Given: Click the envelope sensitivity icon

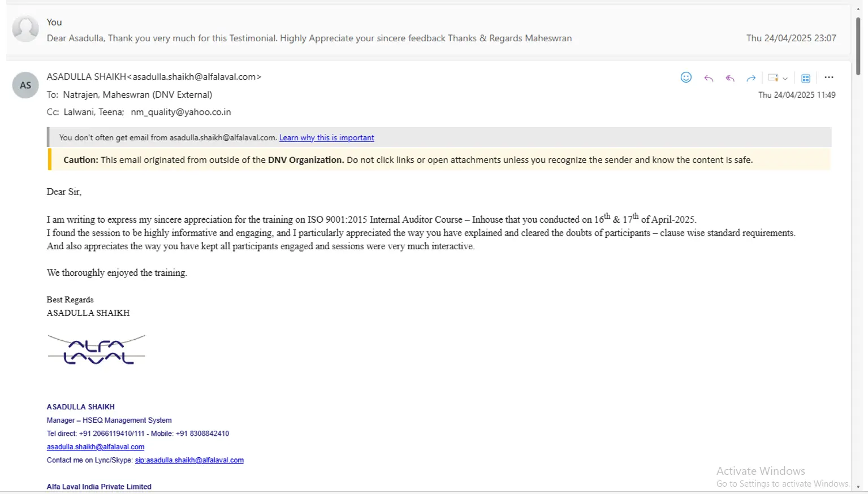Looking at the screenshot, I should pyautogui.click(x=773, y=78).
